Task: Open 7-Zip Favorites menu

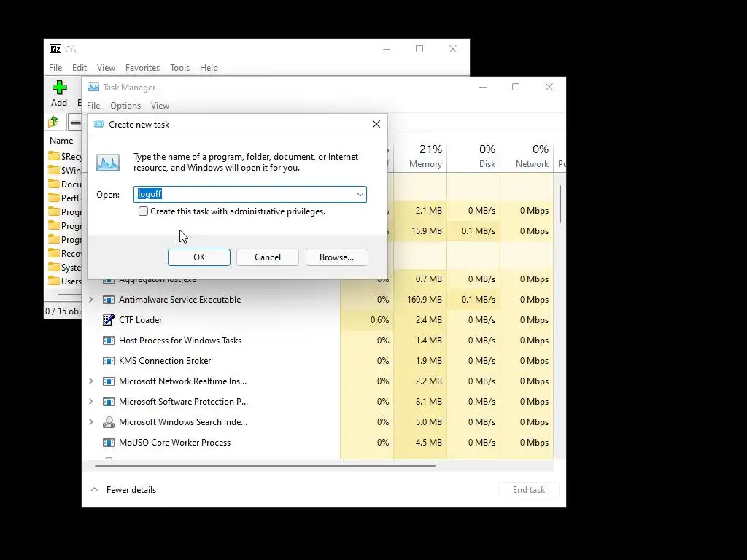Action: [x=142, y=68]
